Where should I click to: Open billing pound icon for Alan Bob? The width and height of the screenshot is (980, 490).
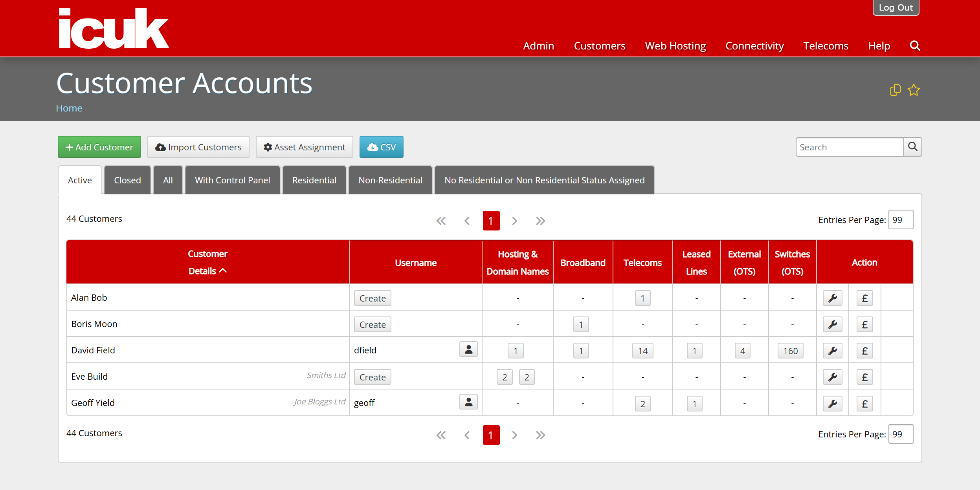[x=864, y=298]
